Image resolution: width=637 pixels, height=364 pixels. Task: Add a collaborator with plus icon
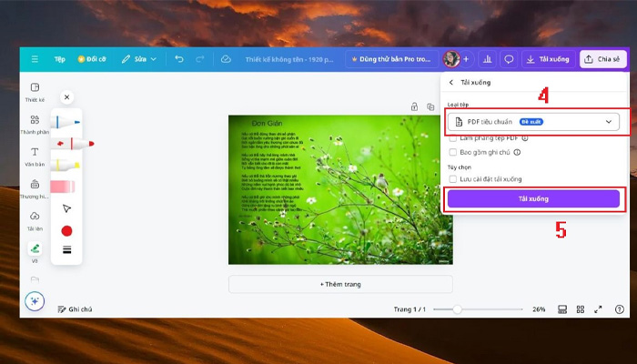(x=466, y=59)
